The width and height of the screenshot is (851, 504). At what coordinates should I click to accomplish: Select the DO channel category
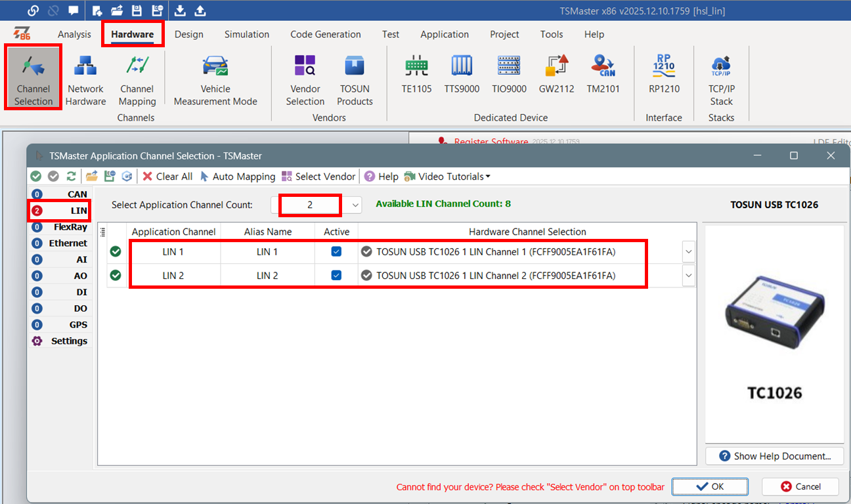60,308
